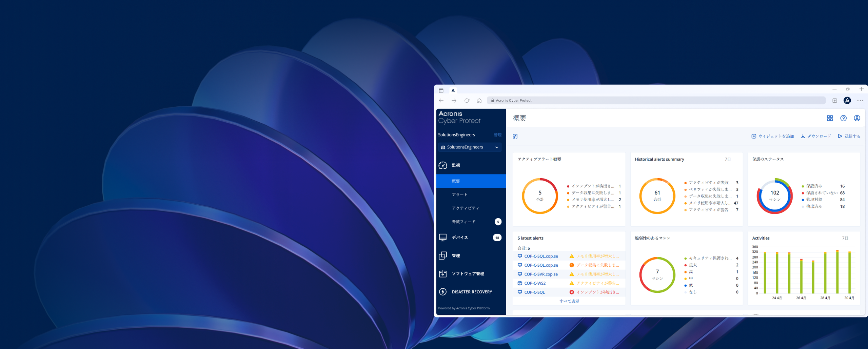Click the lock icon in address bar
This screenshot has height=349, width=868.
pos(492,101)
